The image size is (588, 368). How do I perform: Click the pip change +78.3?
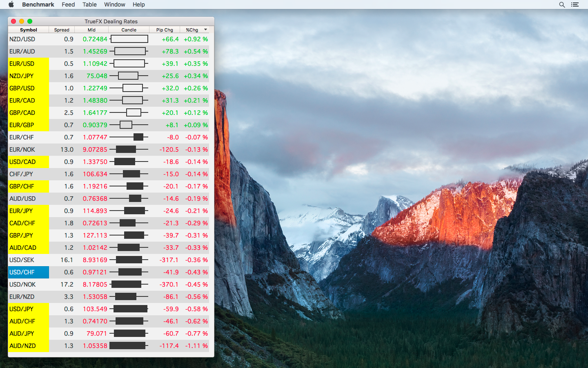(x=170, y=52)
